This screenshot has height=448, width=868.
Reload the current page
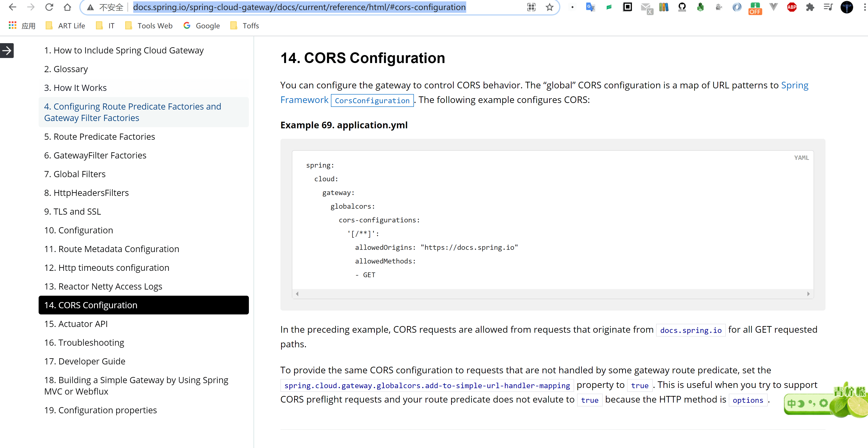(x=49, y=7)
